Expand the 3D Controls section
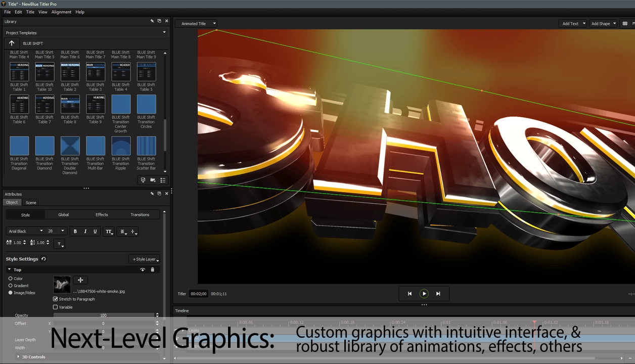 coord(19,357)
